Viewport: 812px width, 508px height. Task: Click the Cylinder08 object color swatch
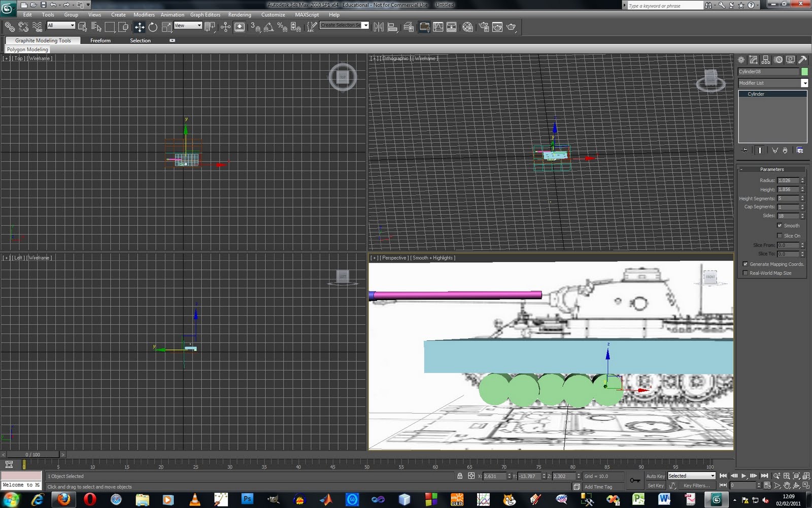pyautogui.click(x=804, y=71)
